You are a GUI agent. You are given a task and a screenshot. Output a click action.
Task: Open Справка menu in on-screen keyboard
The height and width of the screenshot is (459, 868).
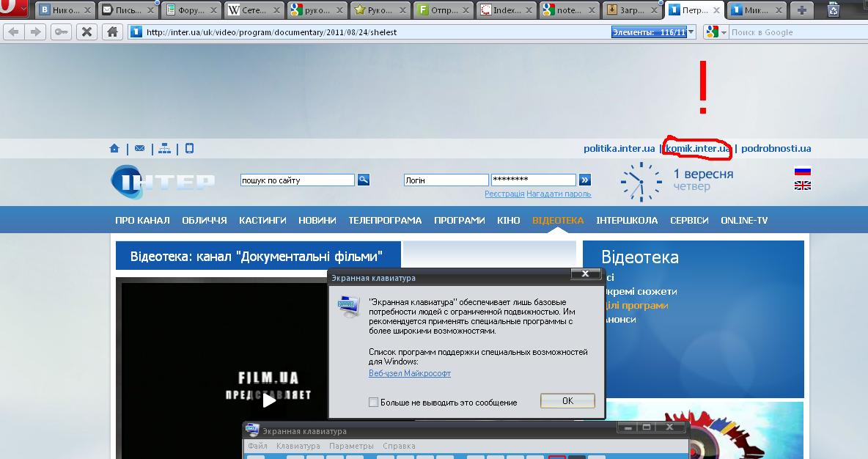point(399,446)
